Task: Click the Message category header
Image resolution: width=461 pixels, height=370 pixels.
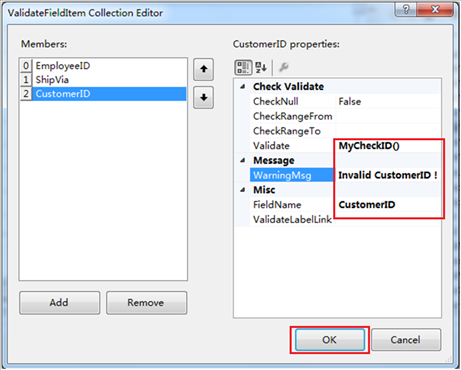Action: 274,161
